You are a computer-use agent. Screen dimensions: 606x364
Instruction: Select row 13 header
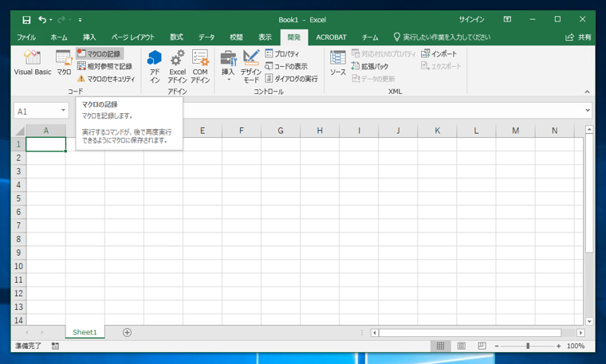(x=18, y=307)
